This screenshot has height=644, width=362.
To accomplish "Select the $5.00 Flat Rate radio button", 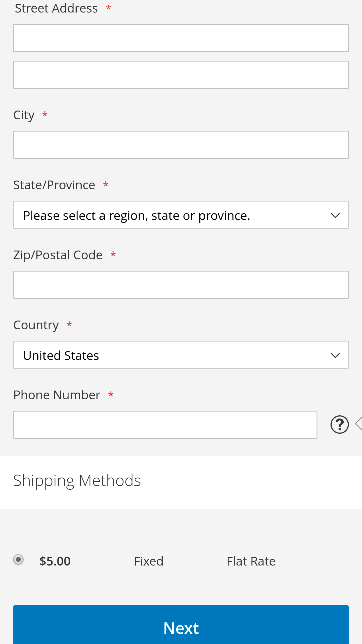I will [x=18, y=559].
